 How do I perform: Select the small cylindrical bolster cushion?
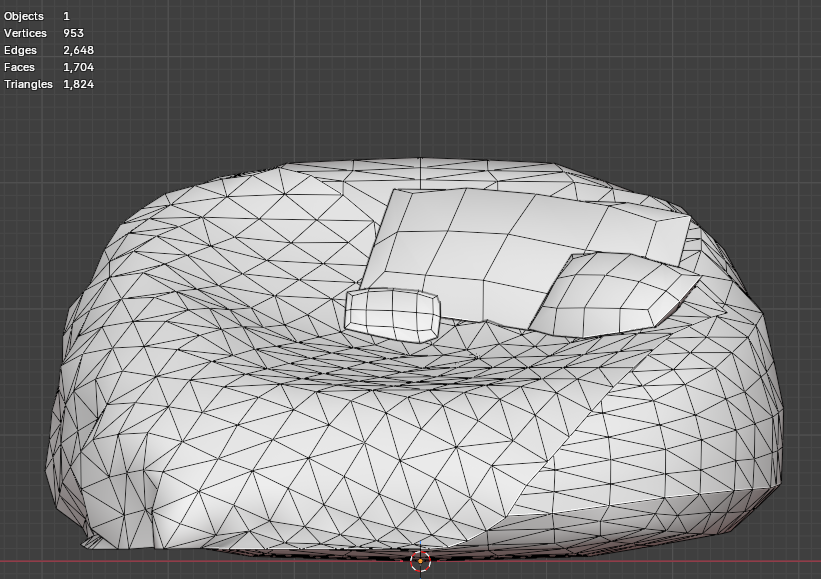pos(392,314)
